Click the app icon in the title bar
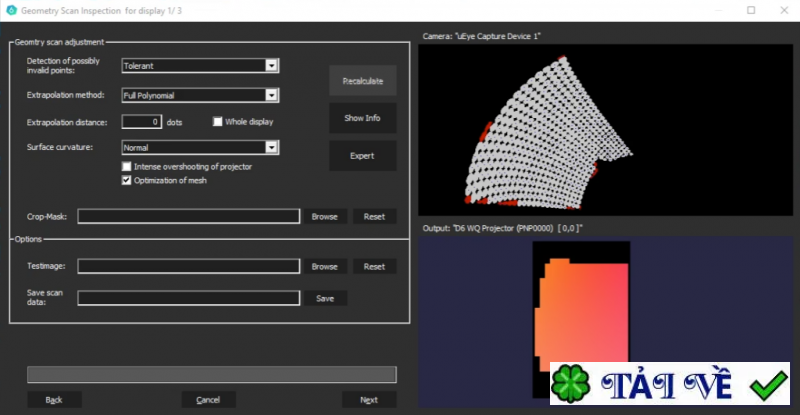The image size is (800, 415). tap(10, 10)
